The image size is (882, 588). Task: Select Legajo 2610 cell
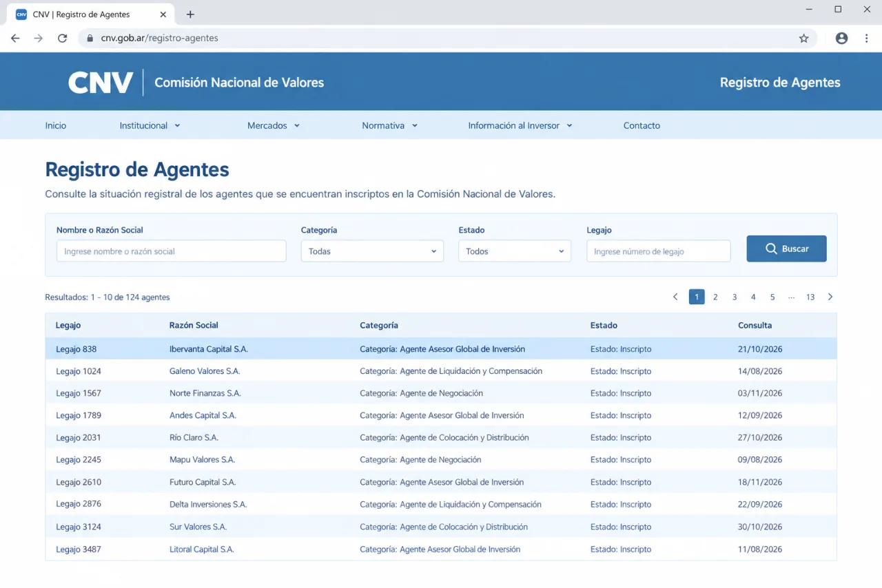[x=79, y=482]
